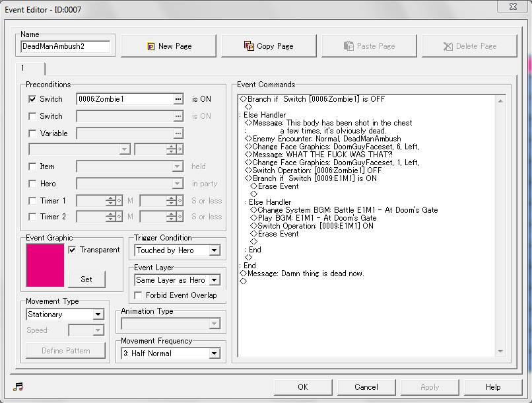This screenshot has width=532, height=403.
Task: Enable the Variable precondition checkbox
Action: [32, 133]
